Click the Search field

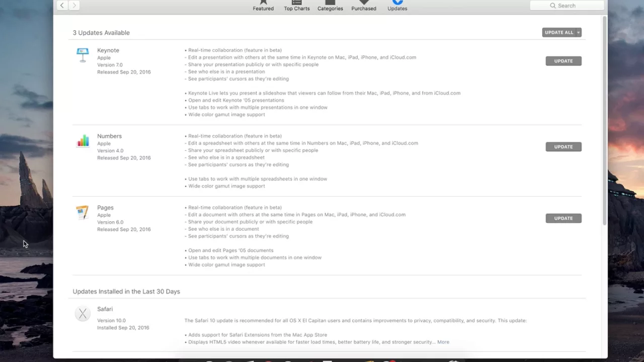pyautogui.click(x=567, y=6)
